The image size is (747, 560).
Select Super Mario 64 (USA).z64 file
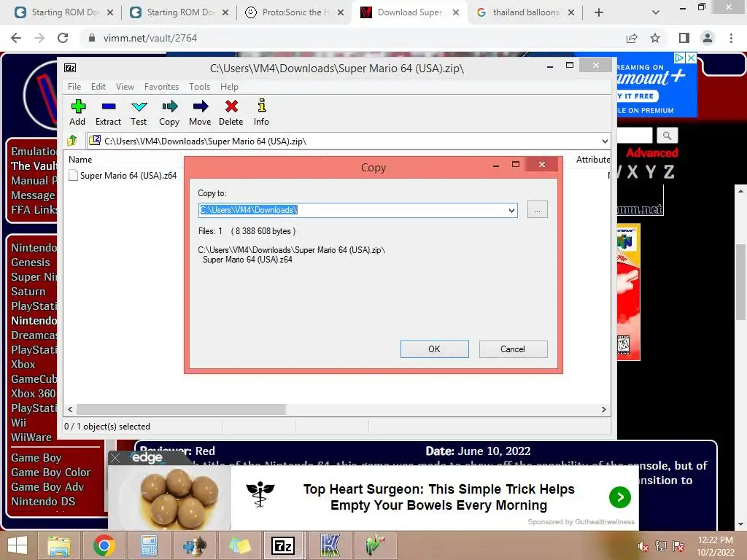(123, 175)
